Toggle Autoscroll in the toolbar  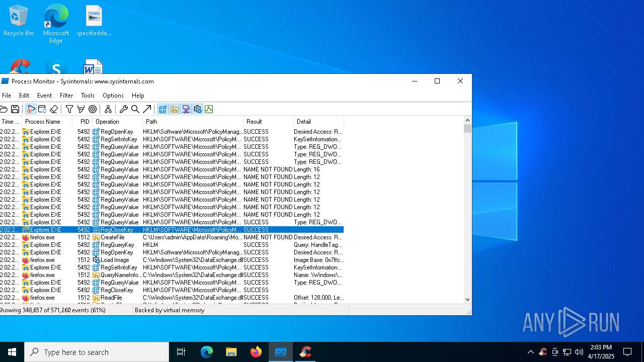(42, 109)
